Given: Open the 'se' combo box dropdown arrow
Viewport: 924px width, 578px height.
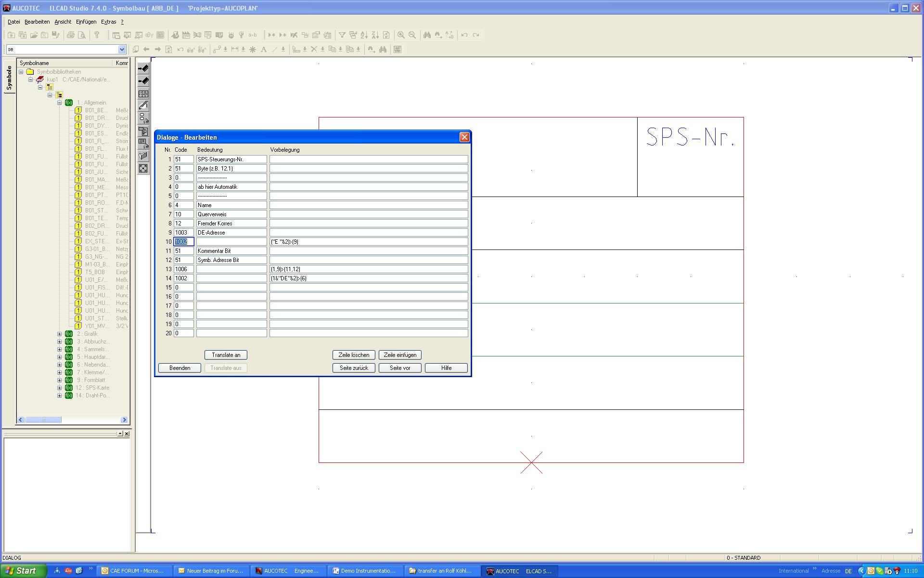Looking at the screenshot, I should (122, 49).
